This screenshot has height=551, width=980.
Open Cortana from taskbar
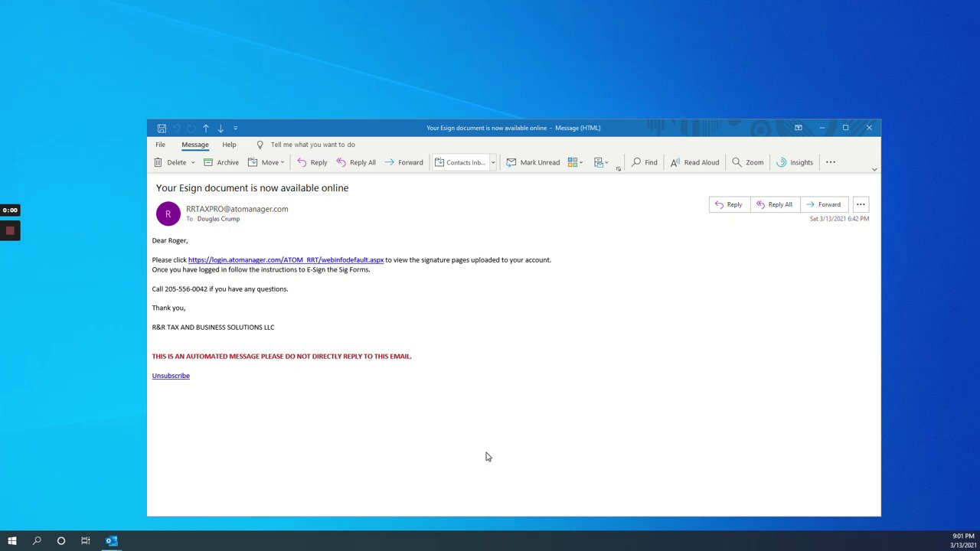(61, 541)
